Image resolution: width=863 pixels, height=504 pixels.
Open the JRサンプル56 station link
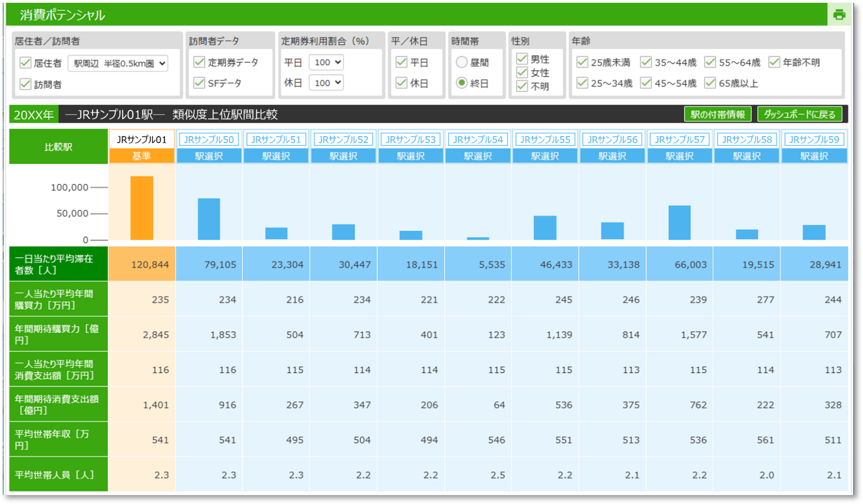(x=612, y=139)
